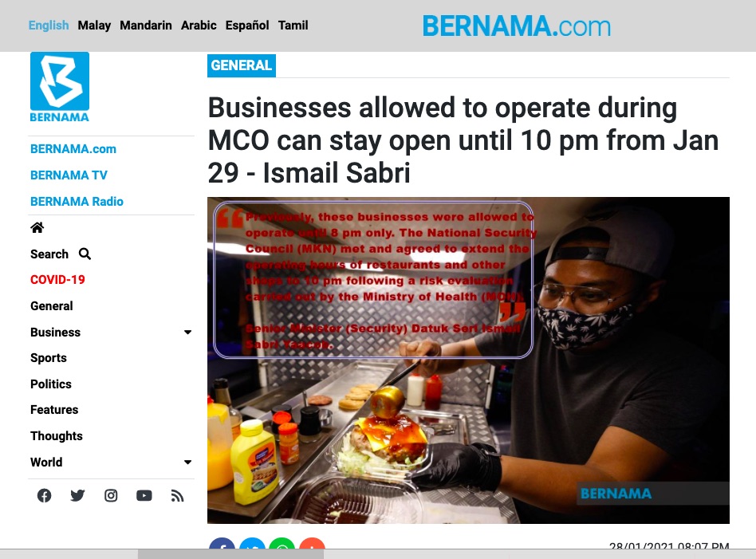
Task: Open the YouTube icon in sidebar
Action: pos(144,495)
